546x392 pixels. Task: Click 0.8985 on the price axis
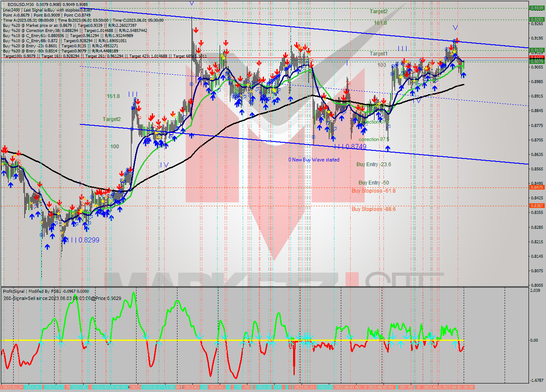(536, 82)
